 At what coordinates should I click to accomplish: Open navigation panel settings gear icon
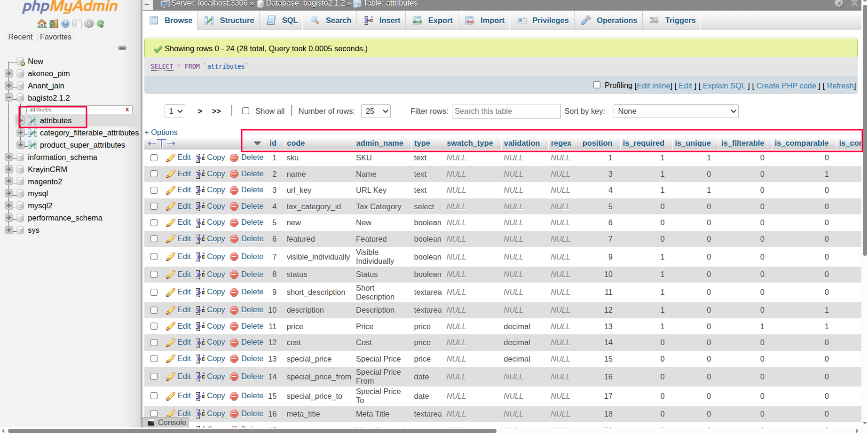coord(89,24)
